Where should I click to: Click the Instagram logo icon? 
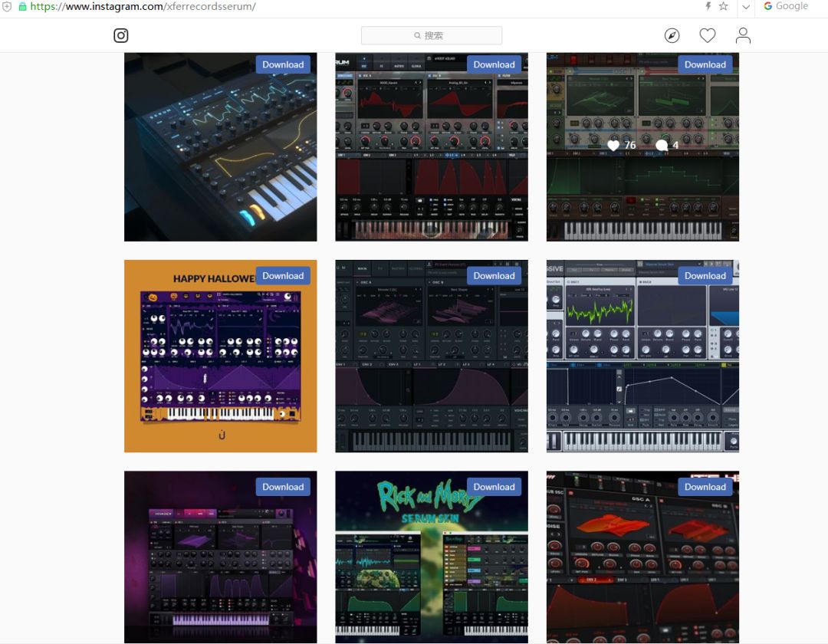121,35
